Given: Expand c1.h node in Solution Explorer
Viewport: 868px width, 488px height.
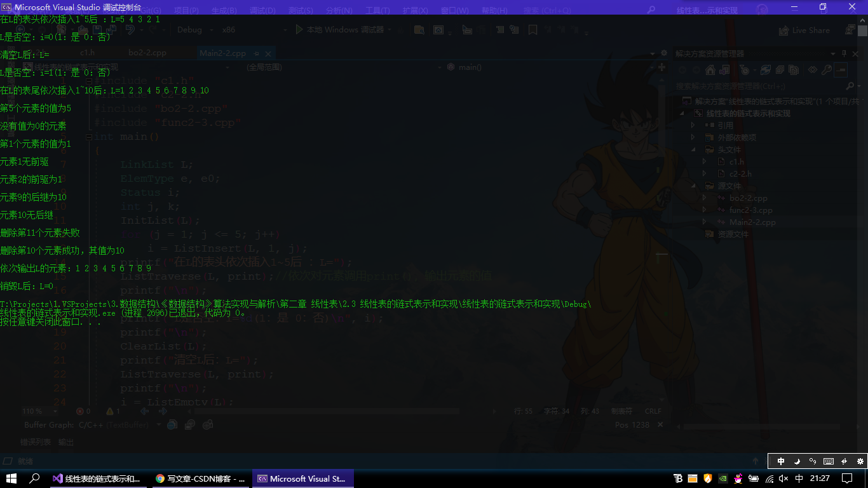Looking at the screenshot, I should (704, 162).
